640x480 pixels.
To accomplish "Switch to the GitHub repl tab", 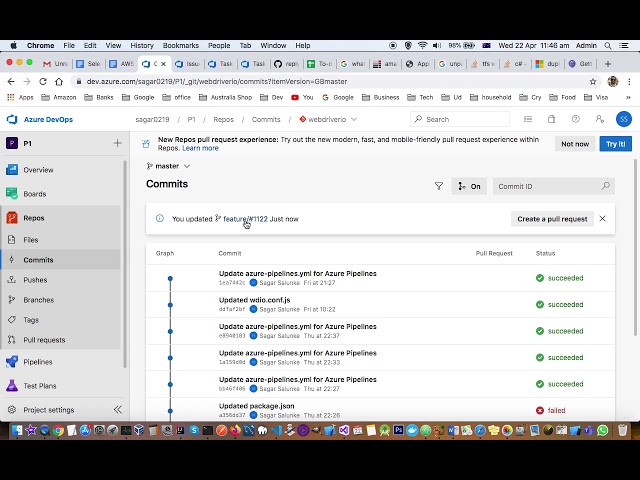I will pos(287,64).
